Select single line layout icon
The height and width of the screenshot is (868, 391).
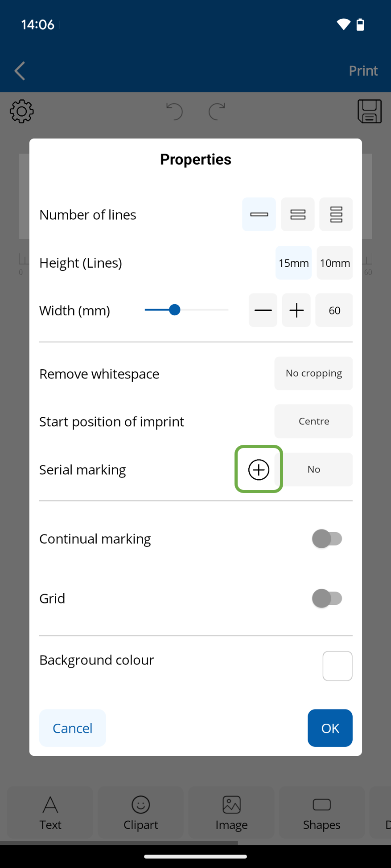click(259, 214)
